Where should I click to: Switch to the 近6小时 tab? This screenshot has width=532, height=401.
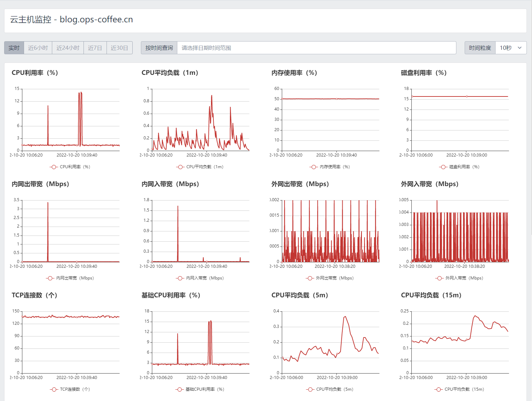tap(38, 48)
